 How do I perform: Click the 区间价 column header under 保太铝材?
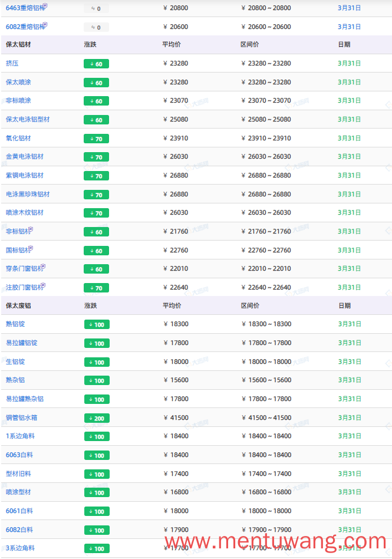(250, 45)
